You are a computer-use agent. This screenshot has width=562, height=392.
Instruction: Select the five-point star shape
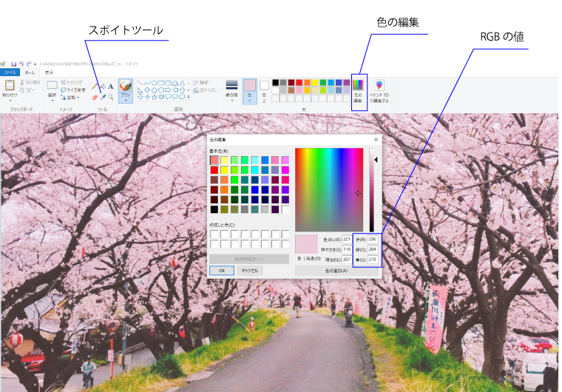[x=155, y=97]
